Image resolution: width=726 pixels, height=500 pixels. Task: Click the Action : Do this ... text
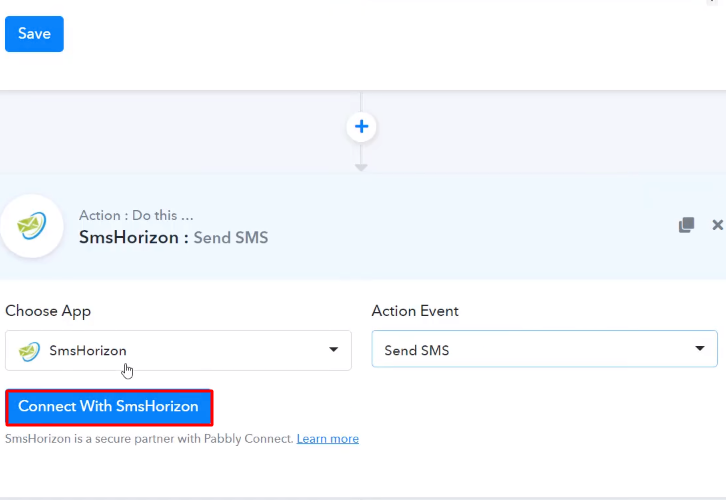(136, 215)
